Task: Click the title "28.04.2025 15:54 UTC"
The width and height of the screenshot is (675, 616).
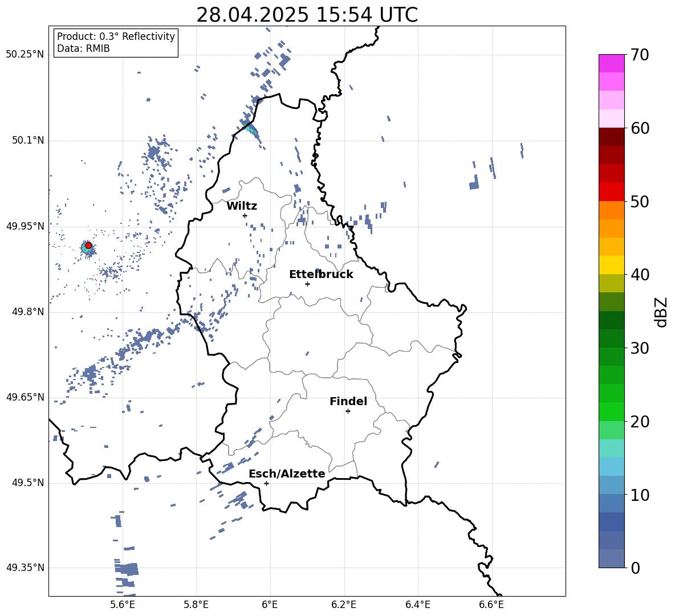Action: [x=307, y=15]
